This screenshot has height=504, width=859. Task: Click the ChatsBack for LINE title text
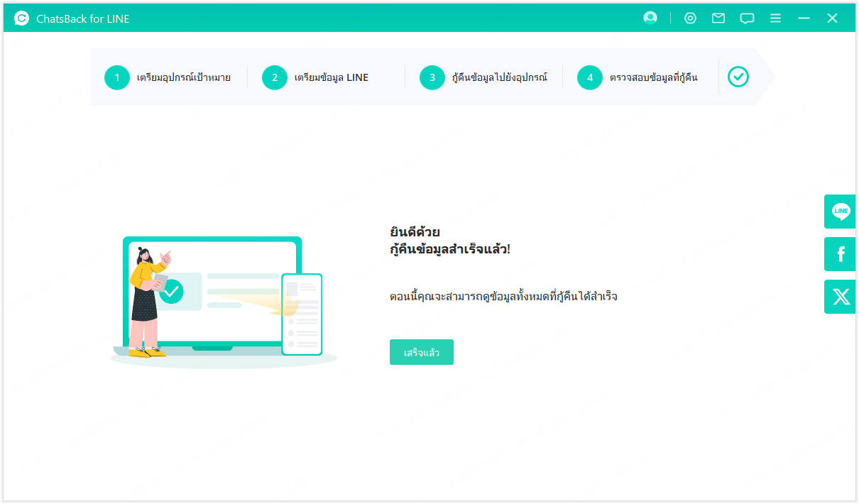[83, 19]
